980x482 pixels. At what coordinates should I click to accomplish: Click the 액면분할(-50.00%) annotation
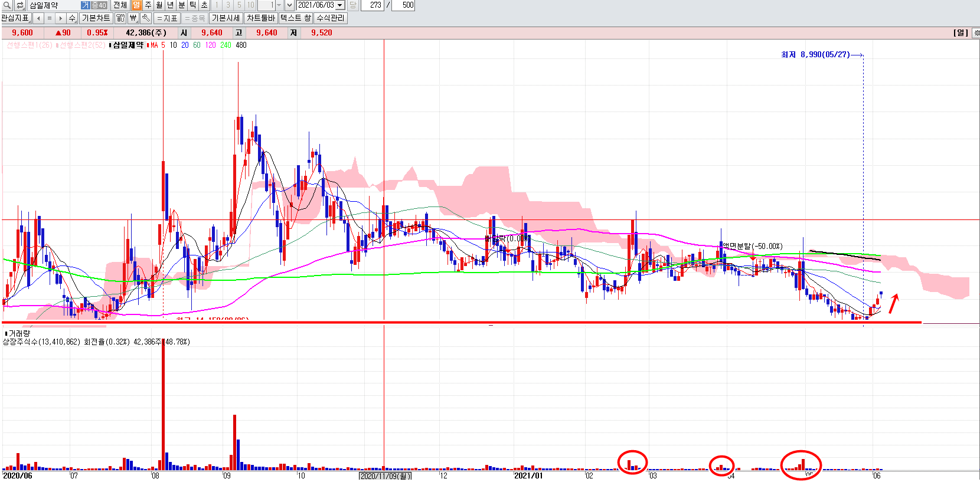coord(752,246)
